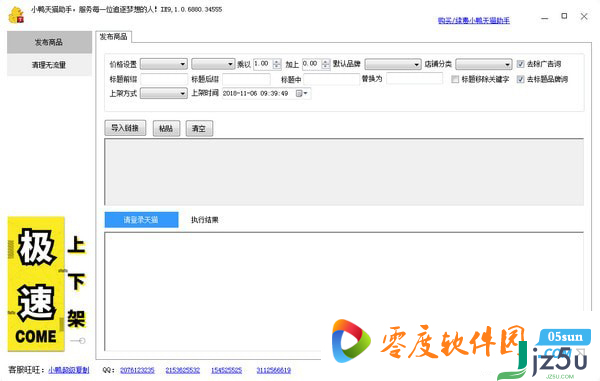Decrease the 乘以 multiplier with down arrow
Viewport: 600px width, 381px height.
coord(277,67)
